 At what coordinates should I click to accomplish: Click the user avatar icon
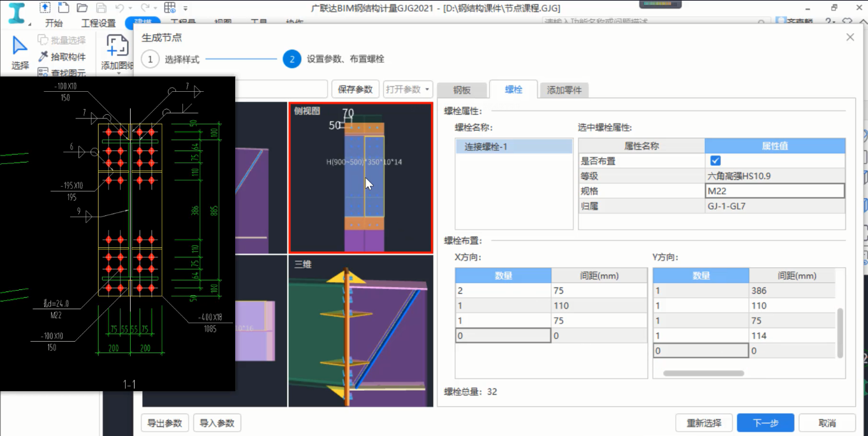click(x=781, y=21)
